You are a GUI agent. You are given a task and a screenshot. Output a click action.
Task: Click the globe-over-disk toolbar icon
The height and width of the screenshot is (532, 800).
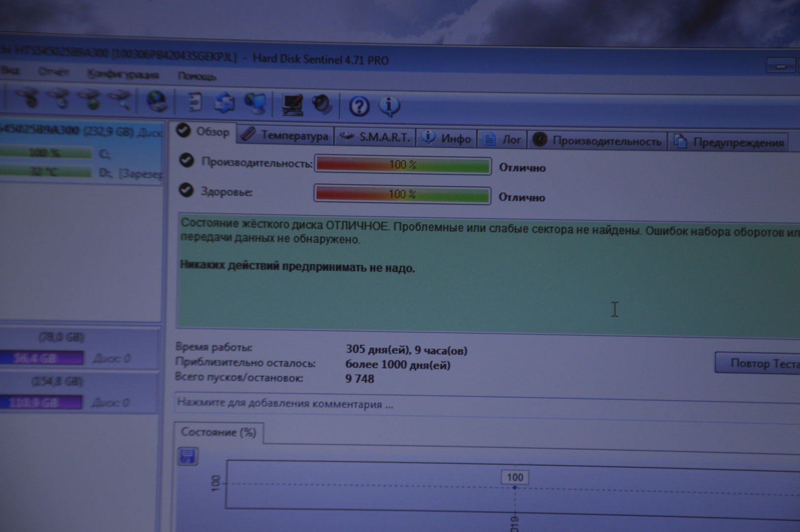point(157,101)
